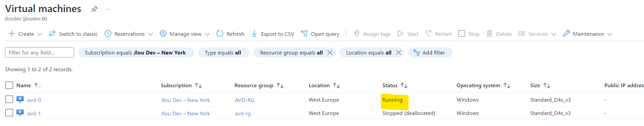Expand the Manage view dropdown chevron
The height and width of the screenshot is (126, 644).
(207, 34)
